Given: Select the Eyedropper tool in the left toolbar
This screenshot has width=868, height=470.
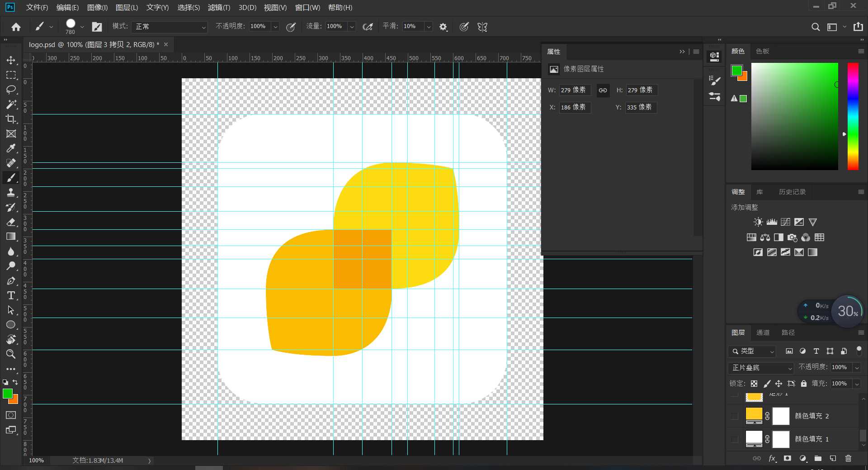Looking at the screenshot, I should (x=11, y=148).
